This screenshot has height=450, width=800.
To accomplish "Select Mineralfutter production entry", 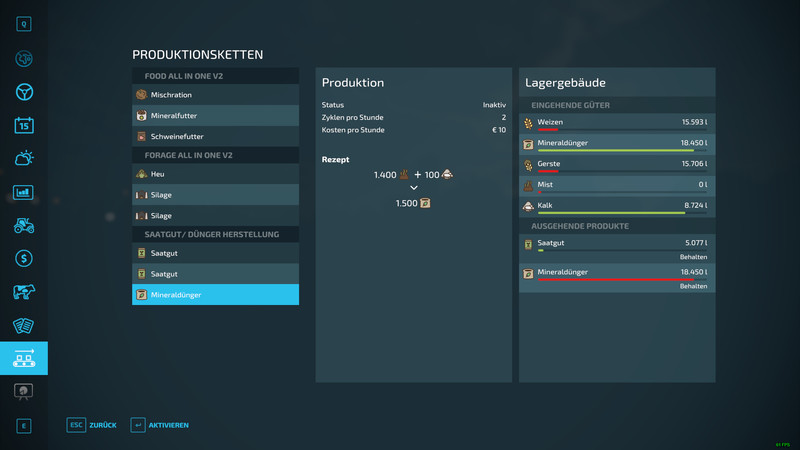I will click(215, 115).
